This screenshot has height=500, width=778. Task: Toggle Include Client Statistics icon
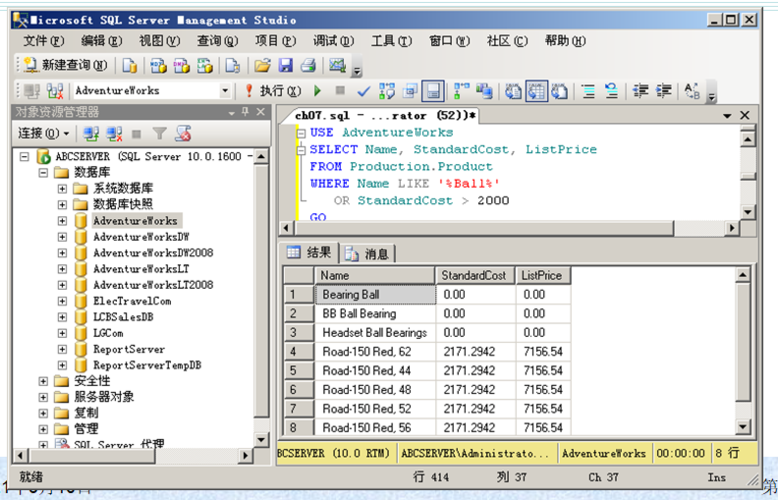pyautogui.click(x=484, y=91)
